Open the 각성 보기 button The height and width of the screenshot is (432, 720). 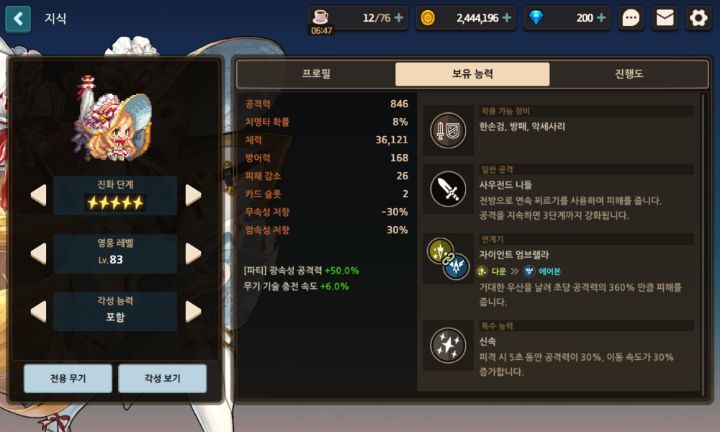tap(163, 378)
